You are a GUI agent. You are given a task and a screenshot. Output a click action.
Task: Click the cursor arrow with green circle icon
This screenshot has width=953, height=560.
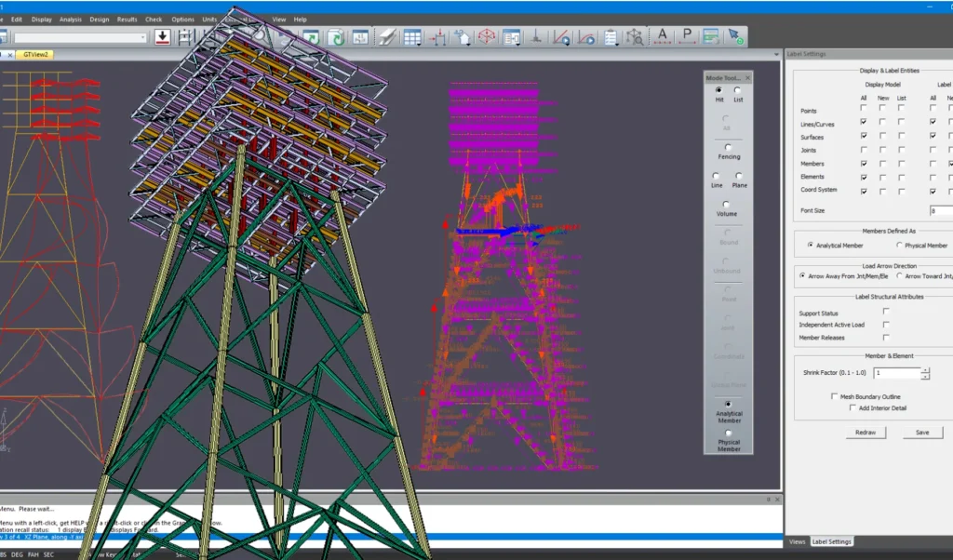click(x=735, y=37)
